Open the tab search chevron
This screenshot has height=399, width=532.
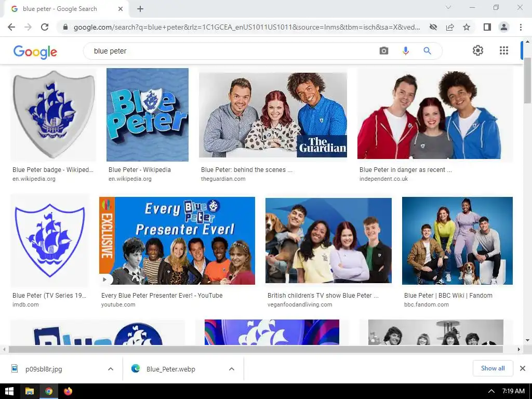(x=448, y=7)
